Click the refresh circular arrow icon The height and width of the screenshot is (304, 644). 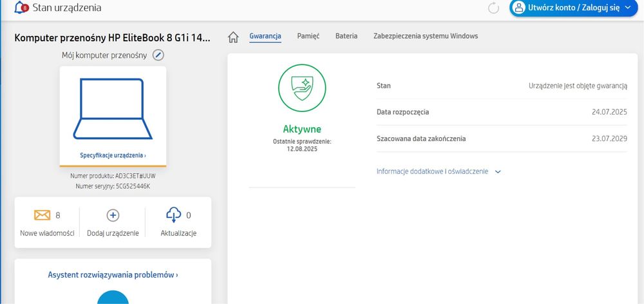click(x=494, y=8)
